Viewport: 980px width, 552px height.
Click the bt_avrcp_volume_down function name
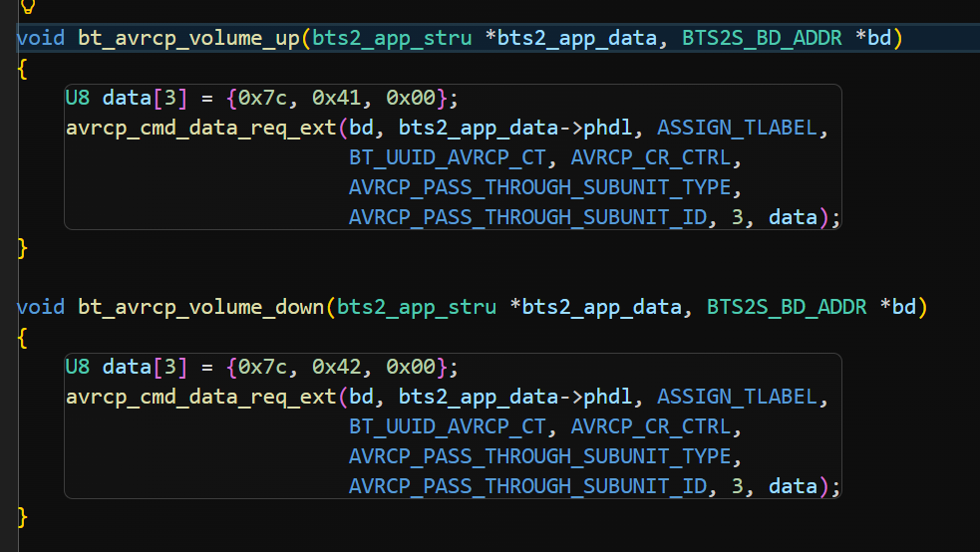200,307
